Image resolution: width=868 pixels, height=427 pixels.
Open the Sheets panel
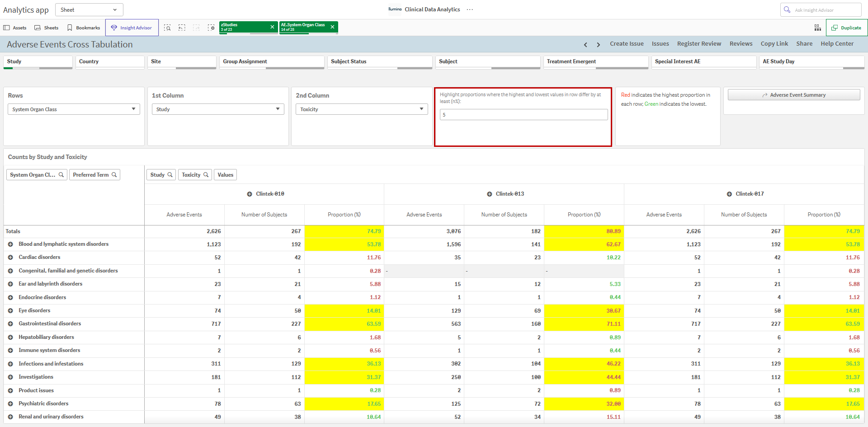(x=47, y=28)
